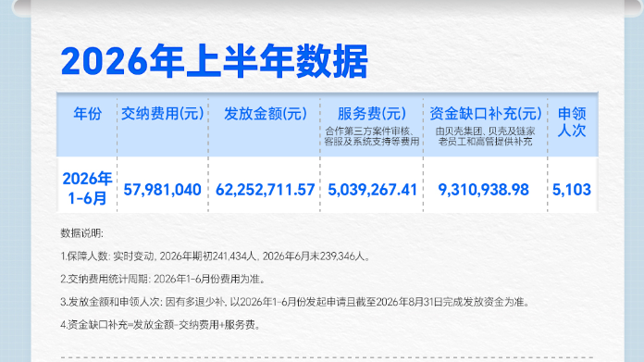Click the heading "2026年上半年数据"
The height and width of the screenshot is (362, 644).
tap(214, 62)
